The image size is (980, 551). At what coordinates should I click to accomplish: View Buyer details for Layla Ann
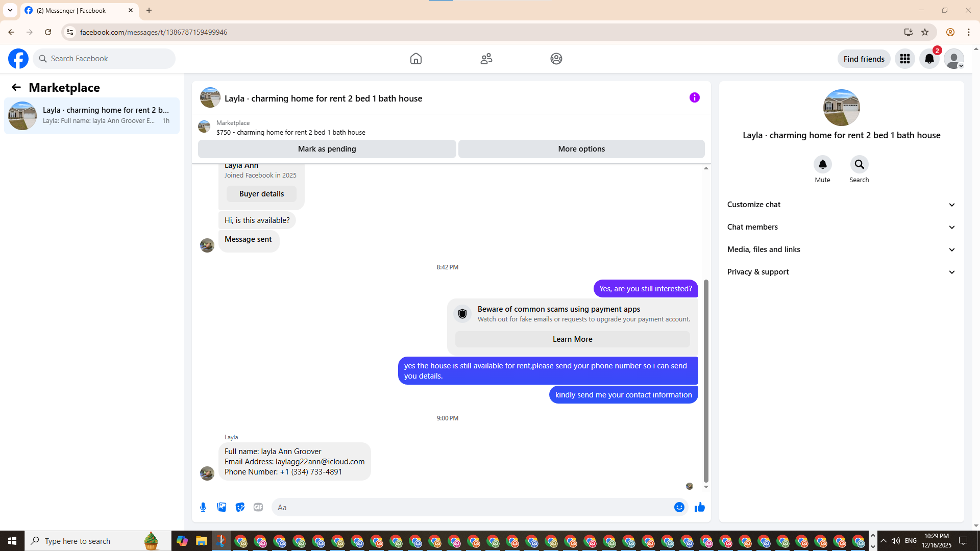(x=261, y=194)
